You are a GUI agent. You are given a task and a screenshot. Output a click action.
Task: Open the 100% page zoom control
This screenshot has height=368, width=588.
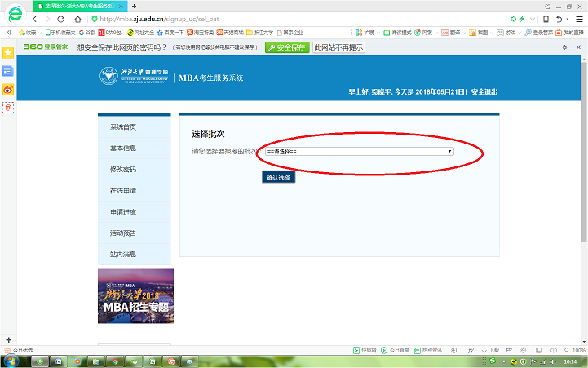(575, 350)
